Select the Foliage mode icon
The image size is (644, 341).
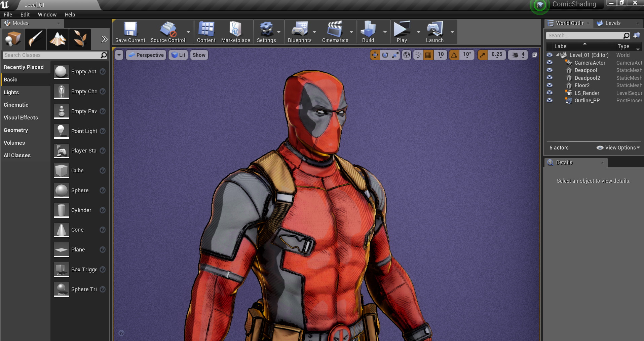coord(80,39)
